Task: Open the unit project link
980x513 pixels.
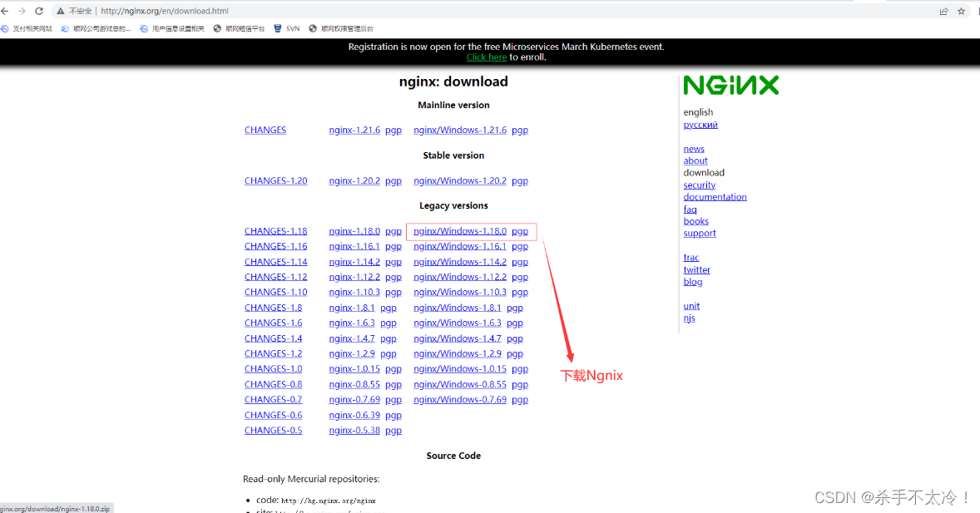Action: 691,306
